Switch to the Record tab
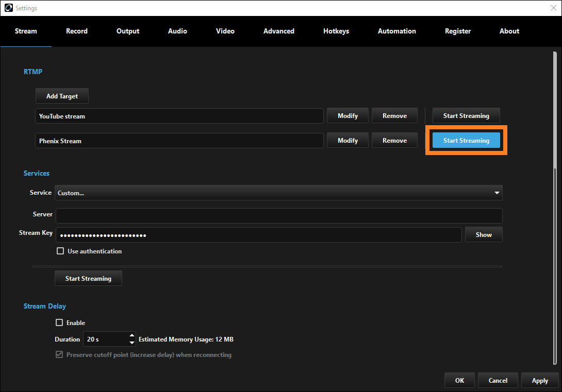The width and height of the screenshot is (562, 392). click(x=76, y=31)
